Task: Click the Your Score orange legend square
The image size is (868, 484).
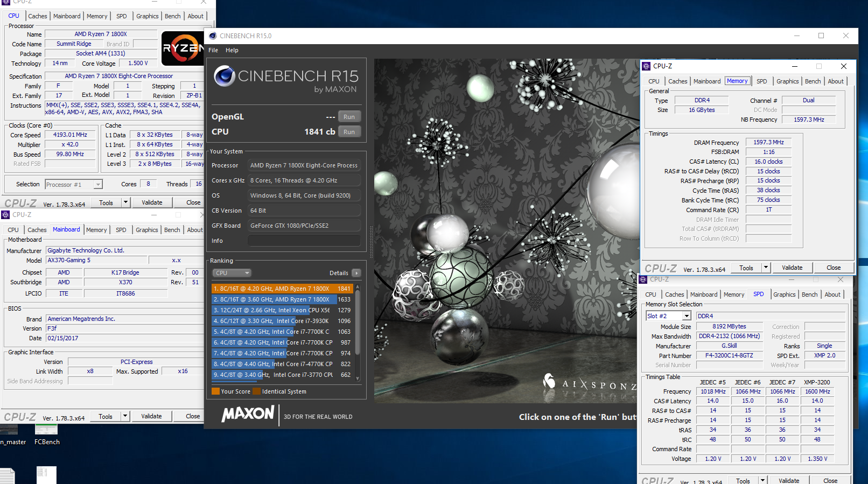Action: pyautogui.click(x=215, y=391)
